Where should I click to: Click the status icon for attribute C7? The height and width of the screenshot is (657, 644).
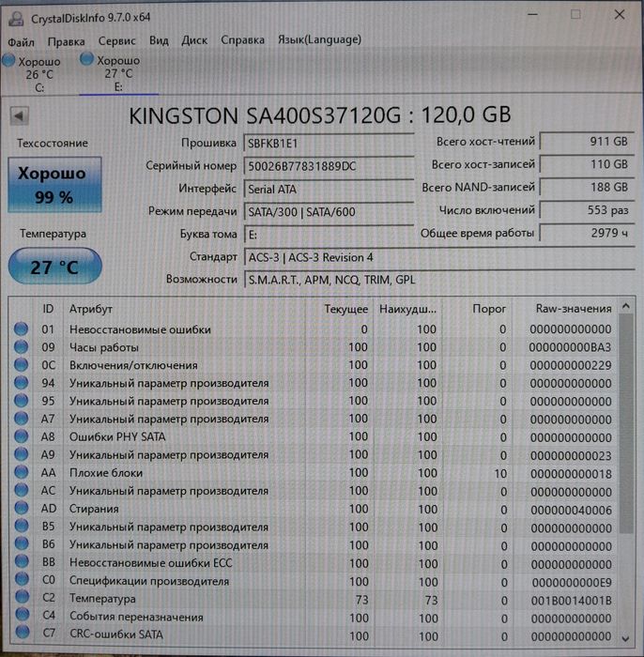(x=23, y=634)
